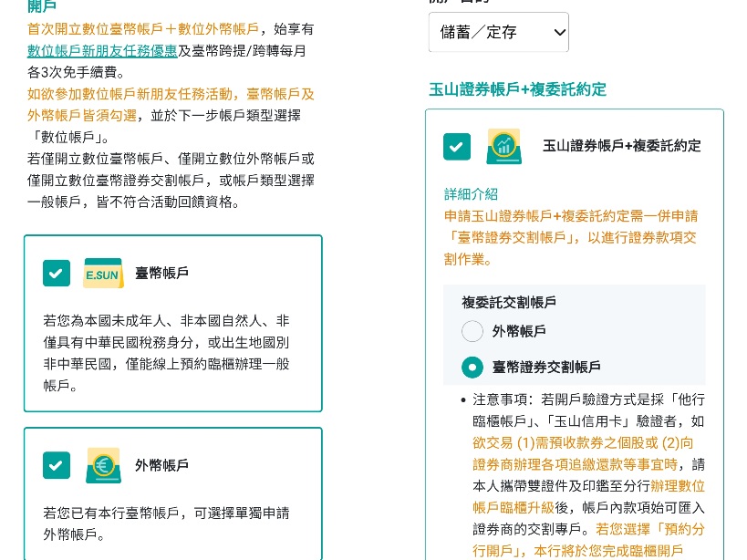Click the 申請玉山證券帳戶+複委託約定 orange notice

pyautogui.click(x=571, y=238)
